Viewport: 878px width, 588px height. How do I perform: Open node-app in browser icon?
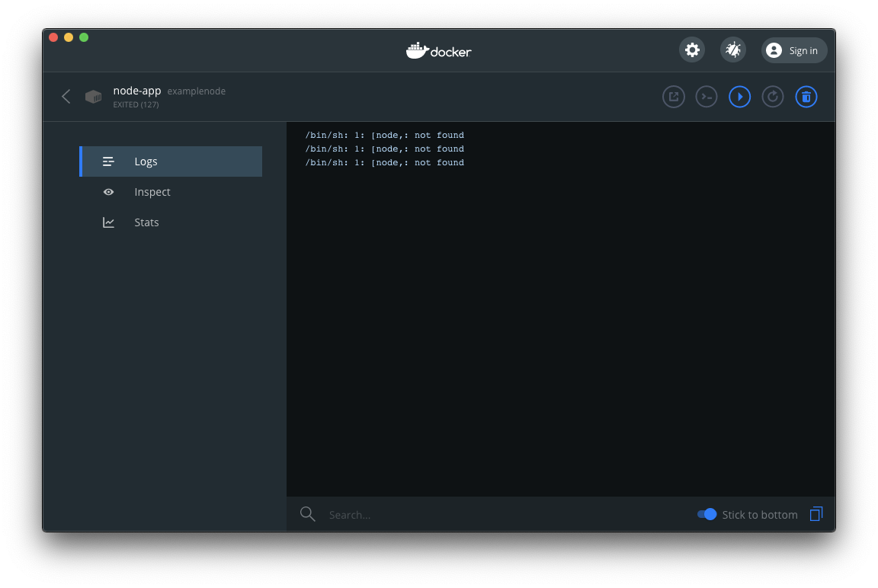(674, 97)
